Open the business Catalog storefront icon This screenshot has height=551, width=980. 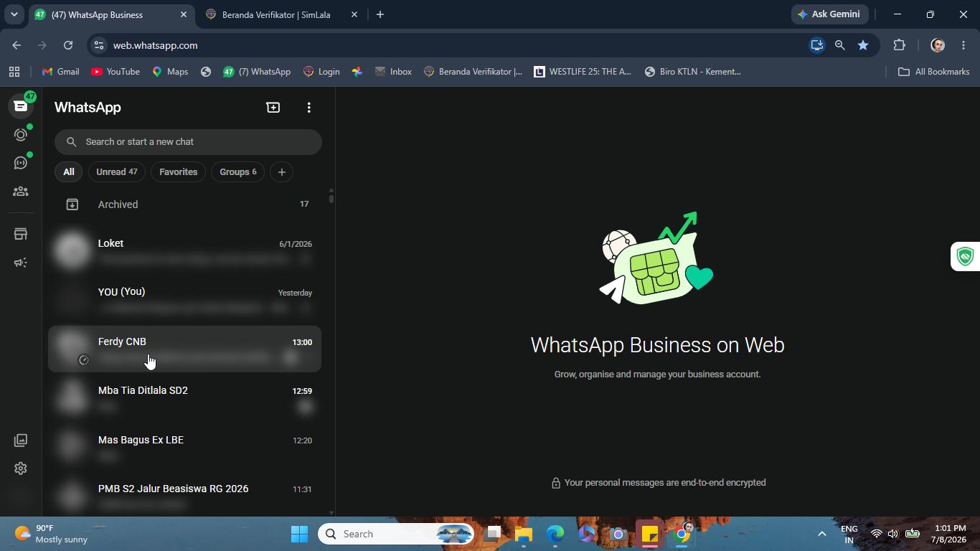[x=21, y=234]
